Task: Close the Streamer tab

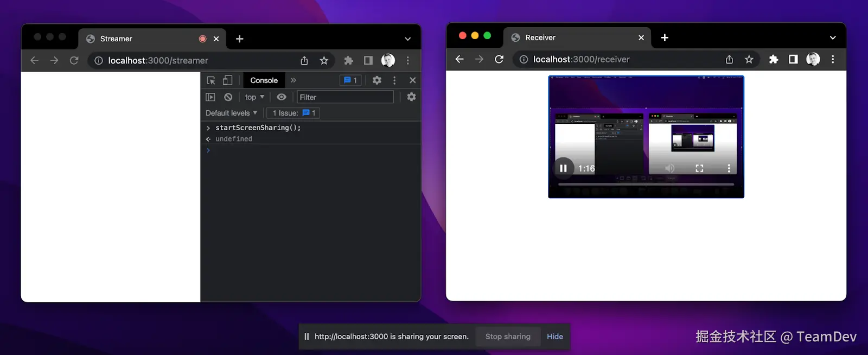Action: pos(216,39)
